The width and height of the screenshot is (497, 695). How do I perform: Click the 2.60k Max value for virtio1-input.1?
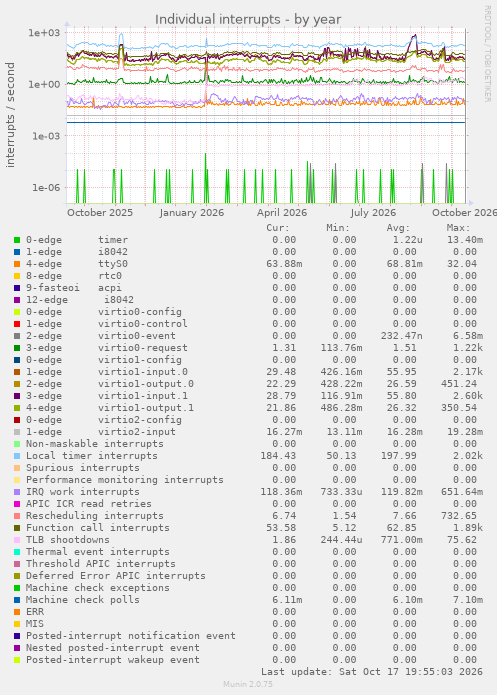pyautogui.click(x=468, y=396)
